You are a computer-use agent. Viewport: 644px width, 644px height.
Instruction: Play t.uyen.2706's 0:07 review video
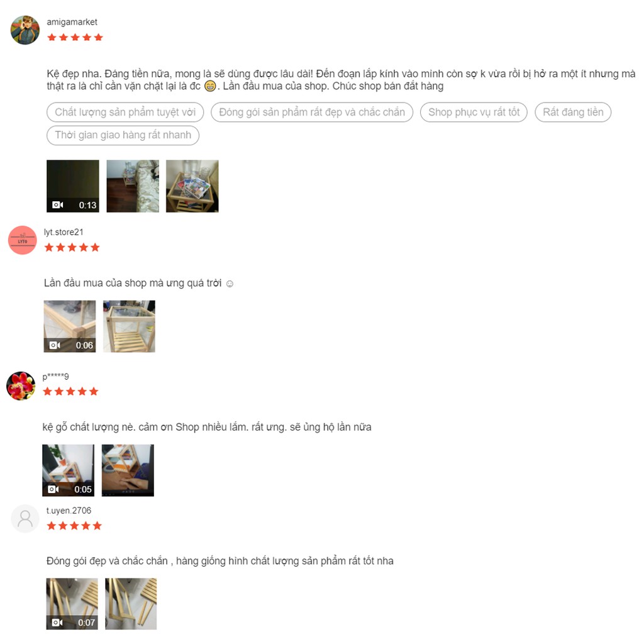(x=72, y=604)
